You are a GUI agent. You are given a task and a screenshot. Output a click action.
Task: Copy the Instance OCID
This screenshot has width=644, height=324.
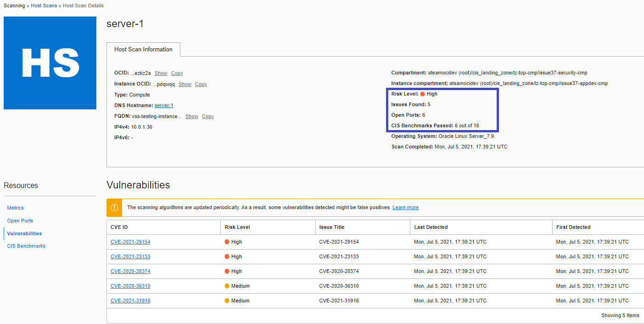coord(201,84)
